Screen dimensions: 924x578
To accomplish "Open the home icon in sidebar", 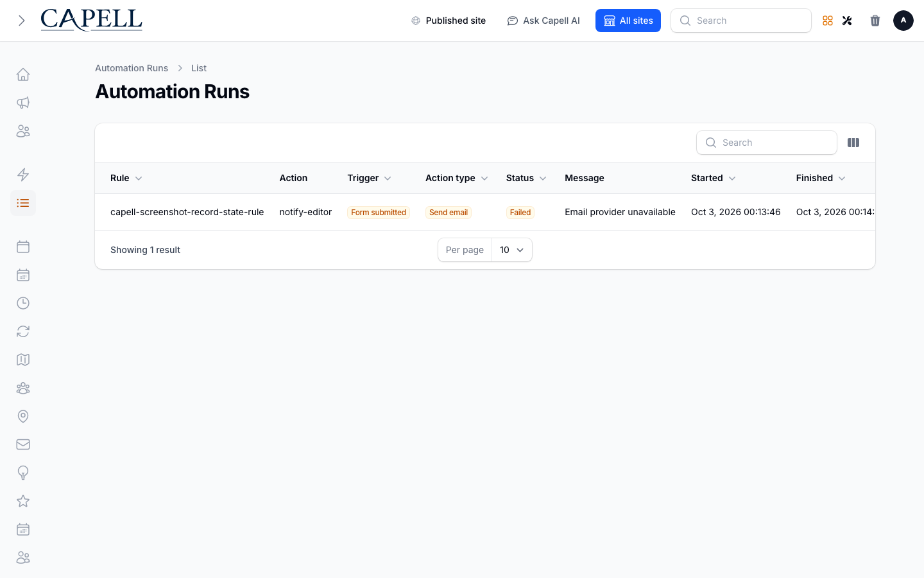I will click(23, 74).
